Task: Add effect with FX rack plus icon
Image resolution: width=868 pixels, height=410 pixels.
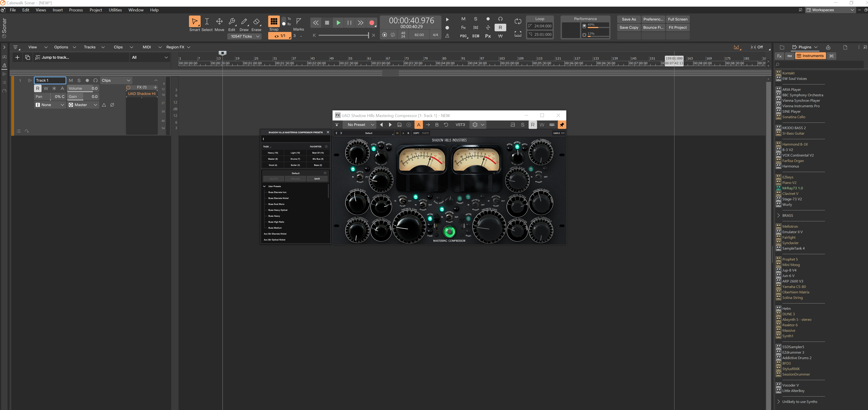Action: pos(155,87)
